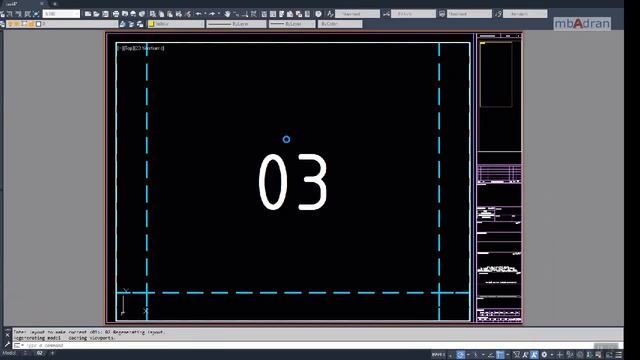Toggle annotation visibility in status bar
This screenshot has height=360, width=640.
pyautogui.click(x=525, y=355)
